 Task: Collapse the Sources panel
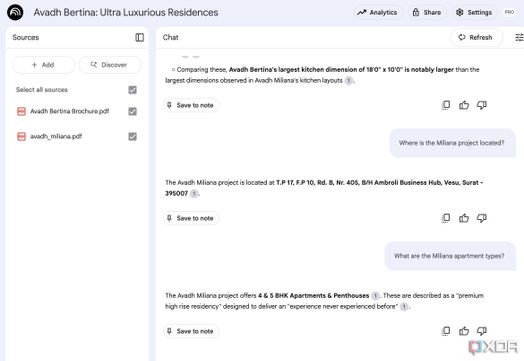pyautogui.click(x=139, y=37)
